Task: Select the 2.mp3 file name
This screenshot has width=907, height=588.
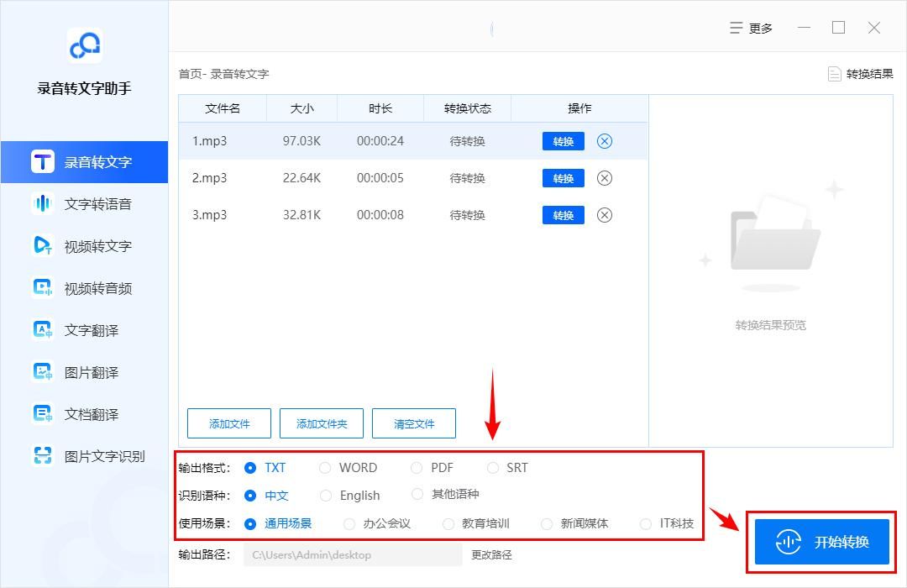Action: [209, 178]
